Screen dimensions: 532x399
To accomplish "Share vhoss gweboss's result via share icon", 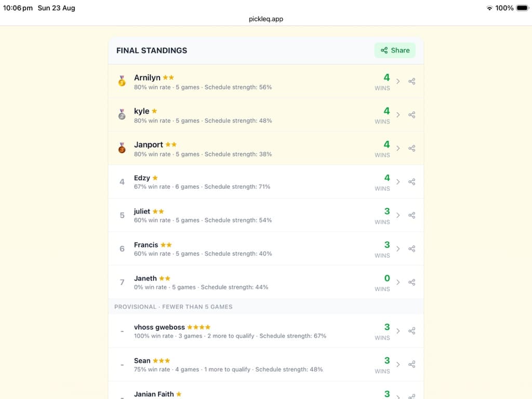I will click(411, 331).
